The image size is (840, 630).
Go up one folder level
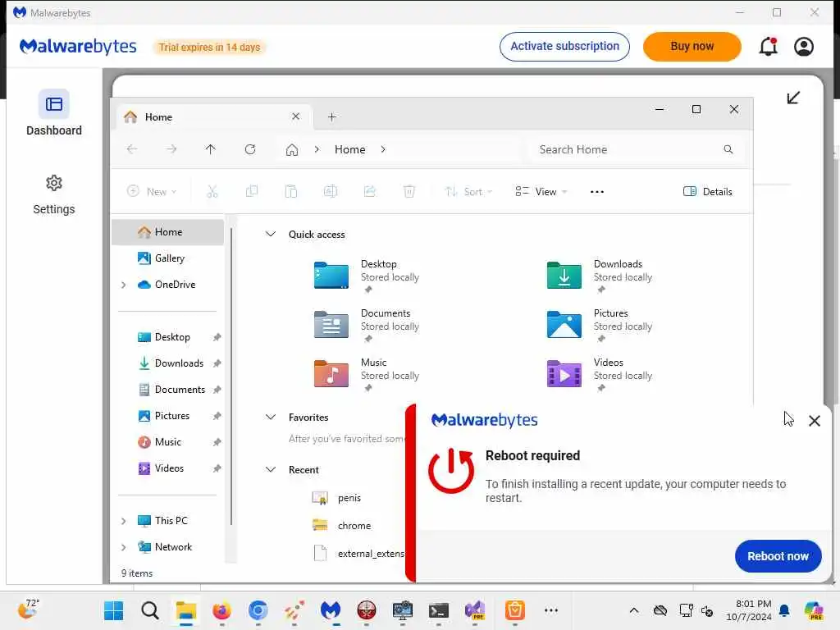coord(211,149)
